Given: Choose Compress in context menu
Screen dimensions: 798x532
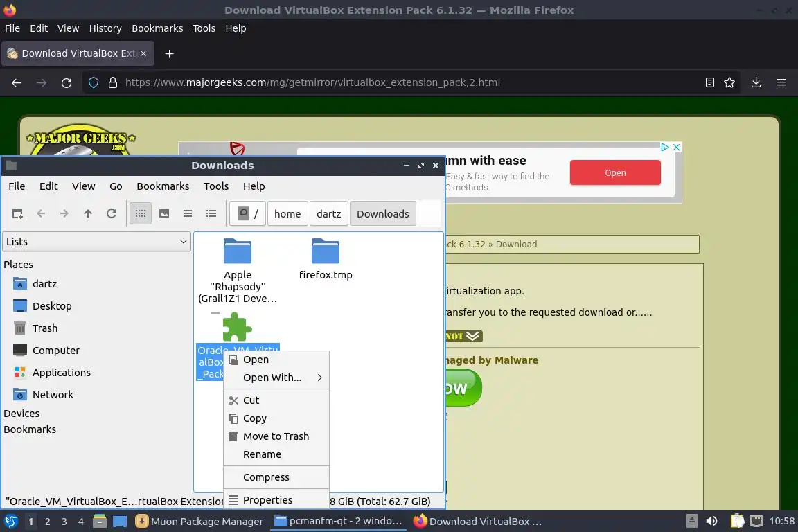Looking at the screenshot, I should point(276,477).
